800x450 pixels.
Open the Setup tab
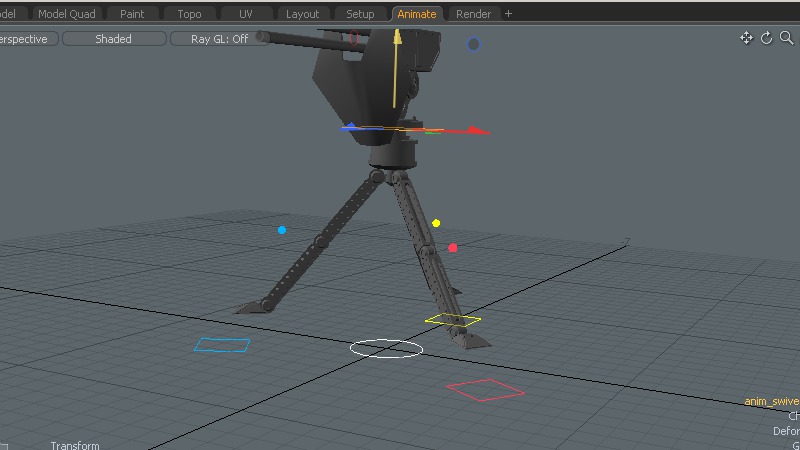[360, 14]
